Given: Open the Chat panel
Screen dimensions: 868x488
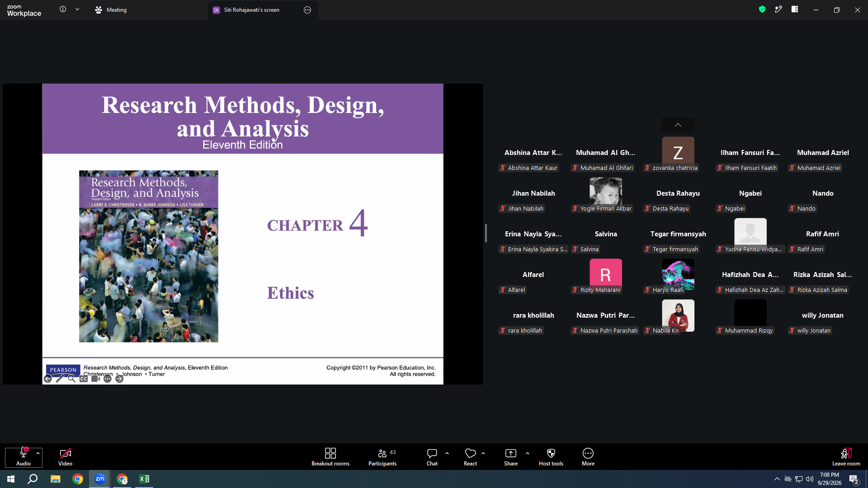Looking at the screenshot, I should 432,457.
